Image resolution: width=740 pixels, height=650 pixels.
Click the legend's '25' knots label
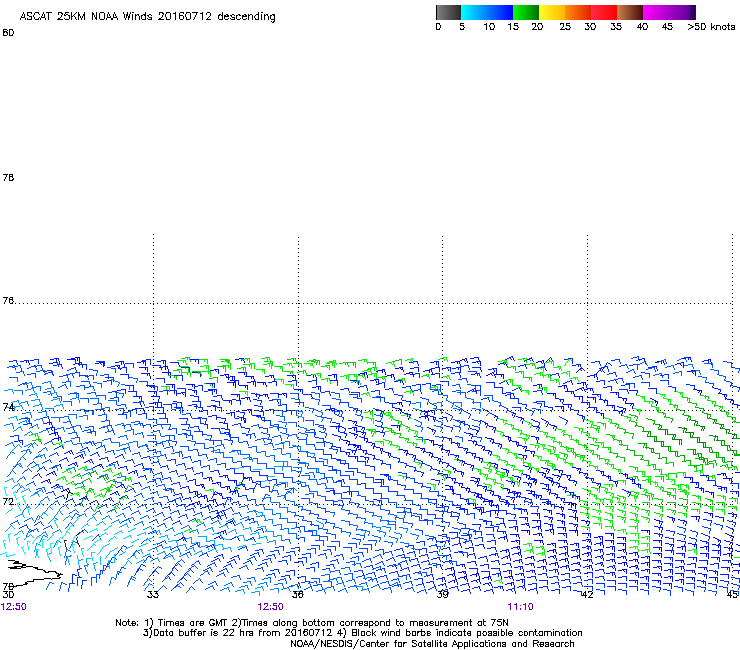(565, 27)
